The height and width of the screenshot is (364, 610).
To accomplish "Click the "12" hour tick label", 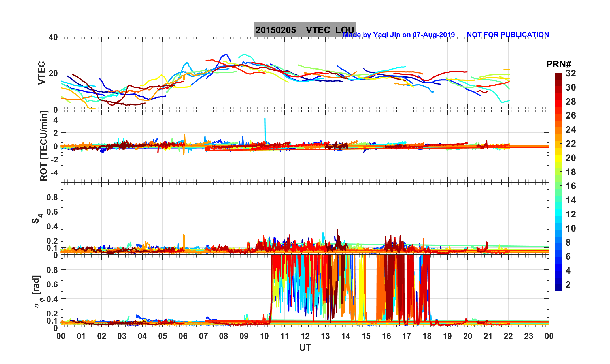I will click(305, 336).
